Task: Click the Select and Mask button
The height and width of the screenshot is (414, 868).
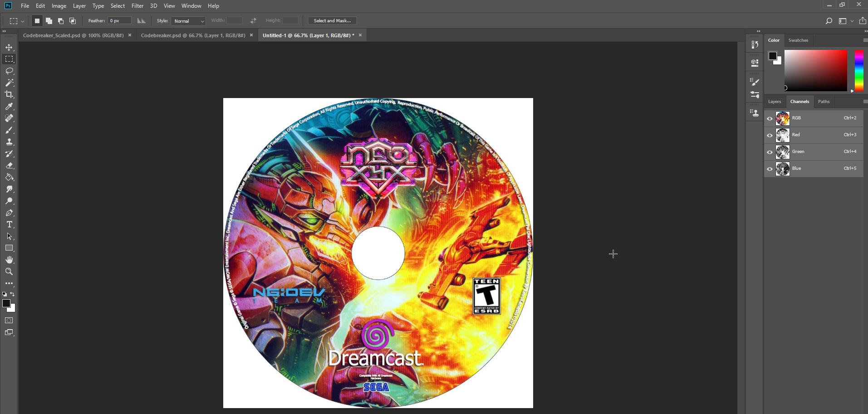Action: (332, 21)
